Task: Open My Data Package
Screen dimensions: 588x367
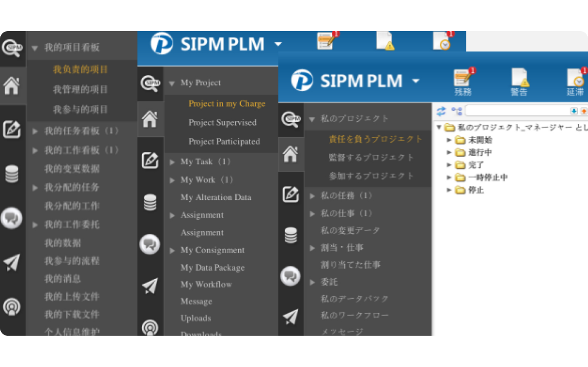Action: coord(213,267)
